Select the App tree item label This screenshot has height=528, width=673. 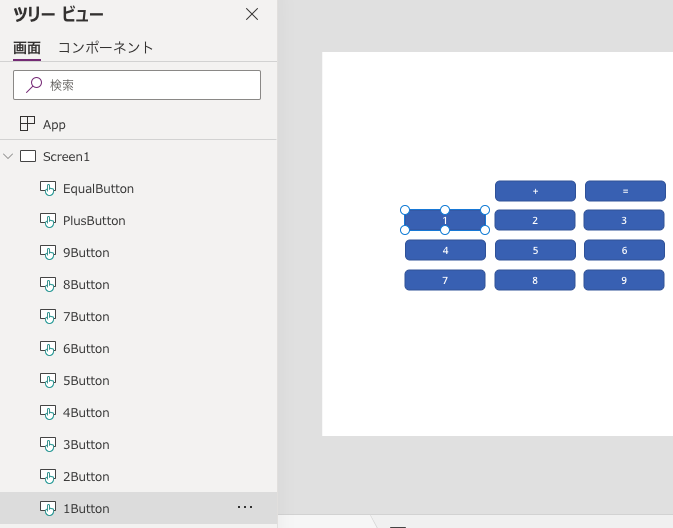[x=54, y=124]
